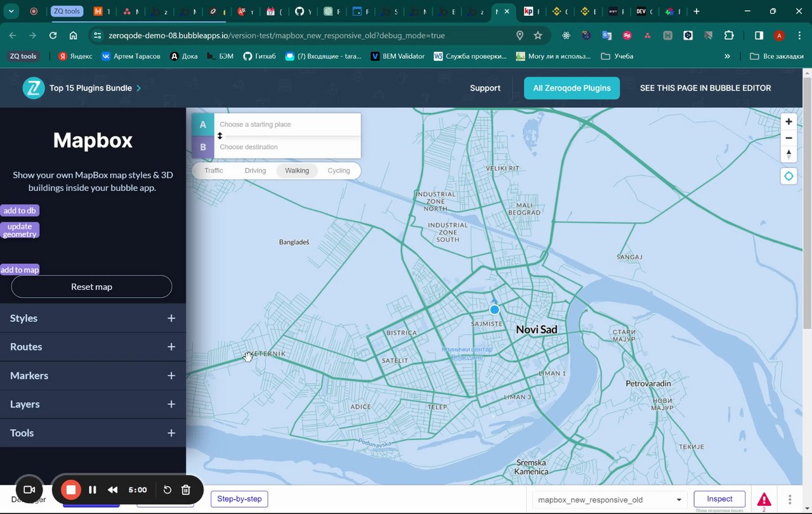Click the location permission icon in address bar

[x=520, y=35]
